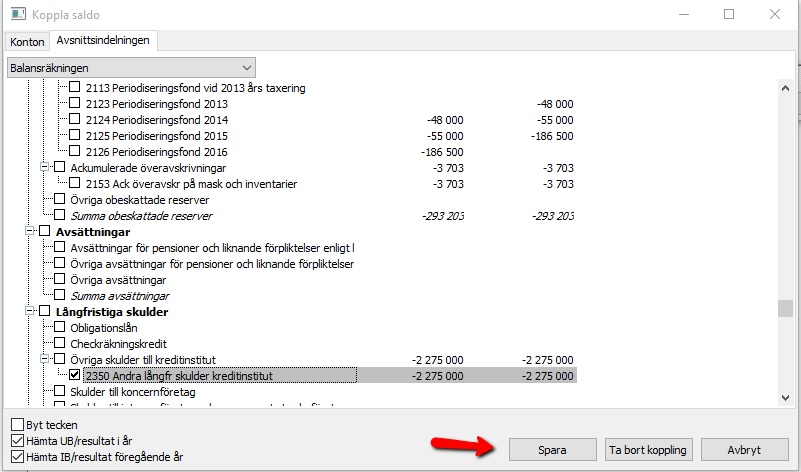This screenshot has height=472, width=801.
Task: Disable Hämta IB/resultat föregående år
Action: click(17, 457)
